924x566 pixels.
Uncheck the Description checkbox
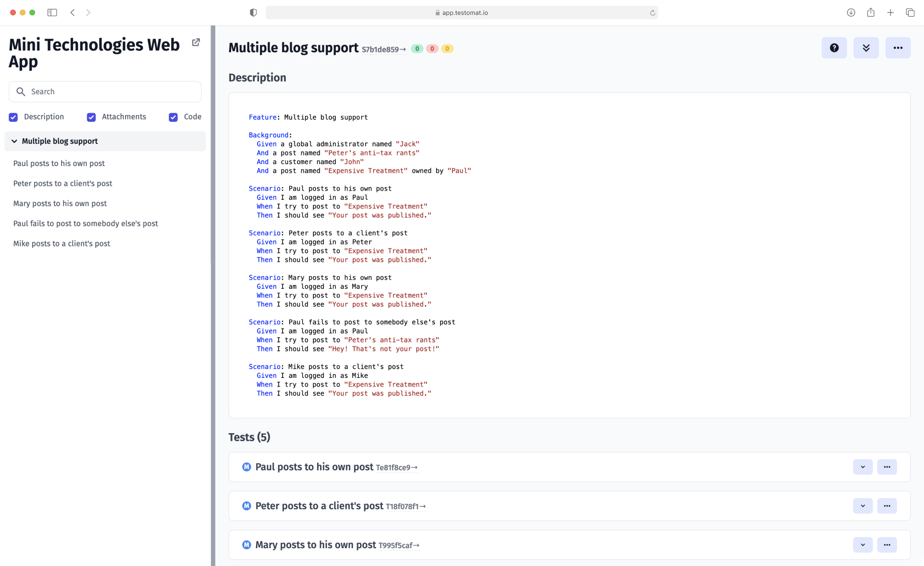pos(13,117)
